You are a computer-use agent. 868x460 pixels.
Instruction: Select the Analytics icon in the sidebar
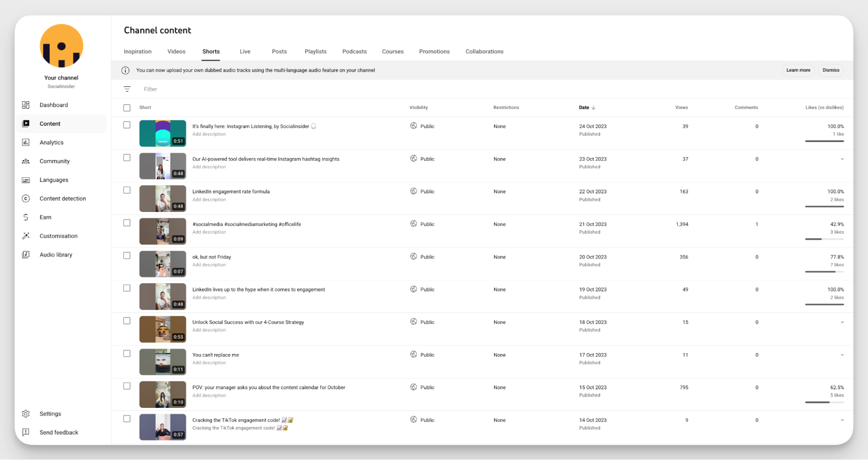[x=26, y=142]
